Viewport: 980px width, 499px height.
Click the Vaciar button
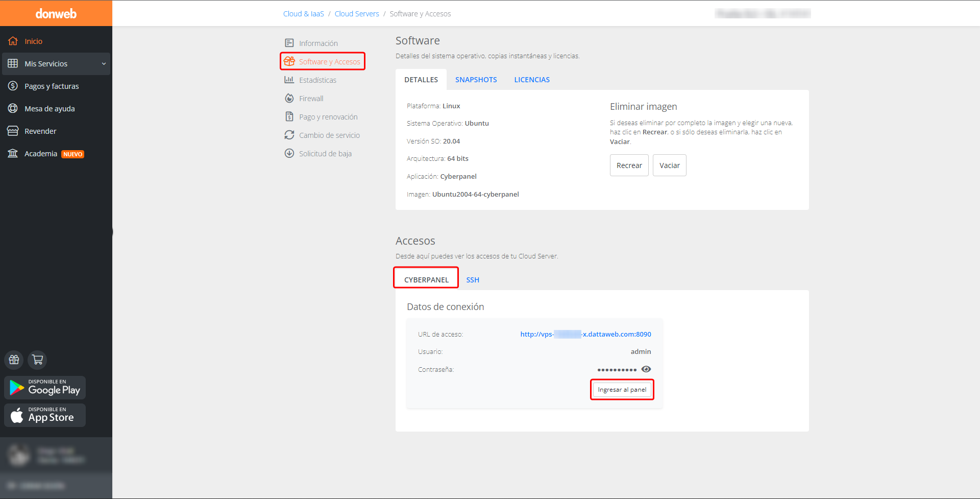click(x=670, y=165)
